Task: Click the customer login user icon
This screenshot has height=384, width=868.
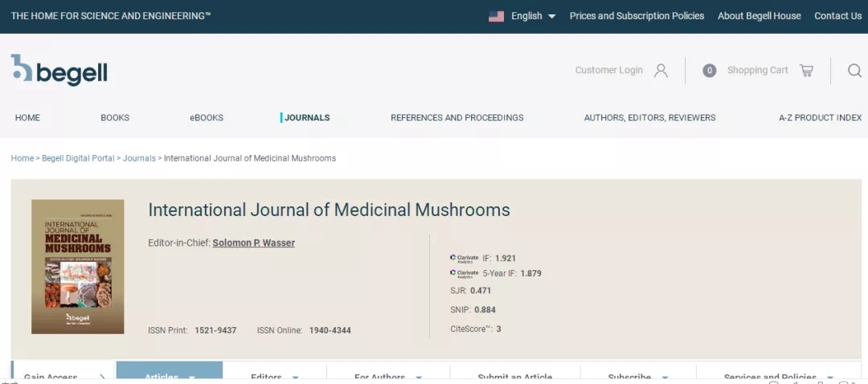Action: coord(661,71)
